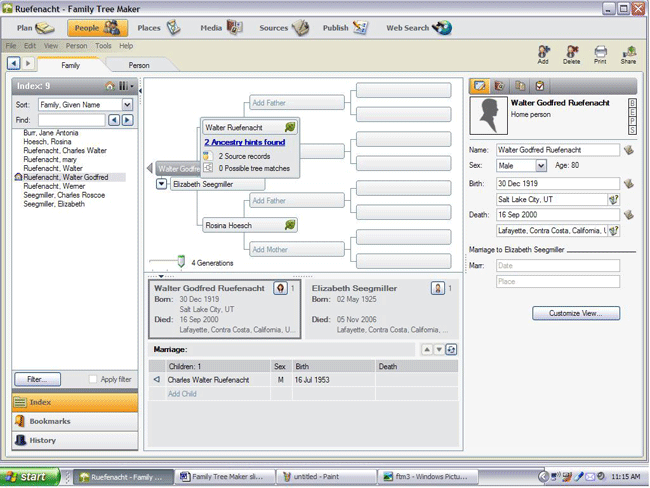Go forward with the right arrow button
This screenshot has height=488, width=650.
pyautogui.click(x=28, y=63)
